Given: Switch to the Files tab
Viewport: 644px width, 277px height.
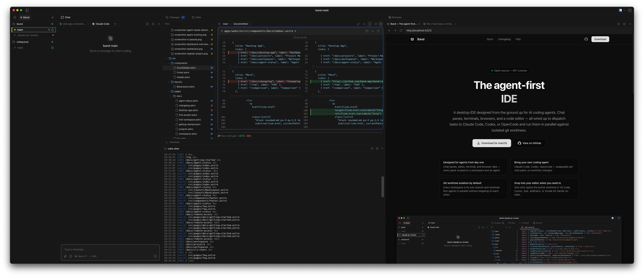Looking at the screenshot, I should pyautogui.click(x=197, y=18).
